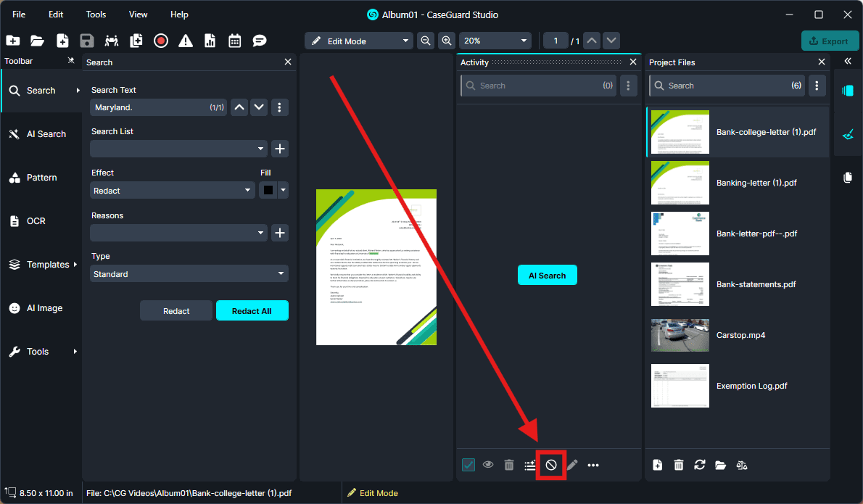863x504 pixels.
Task: Open the Edit Mode dropdown
Action: (x=358, y=41)
